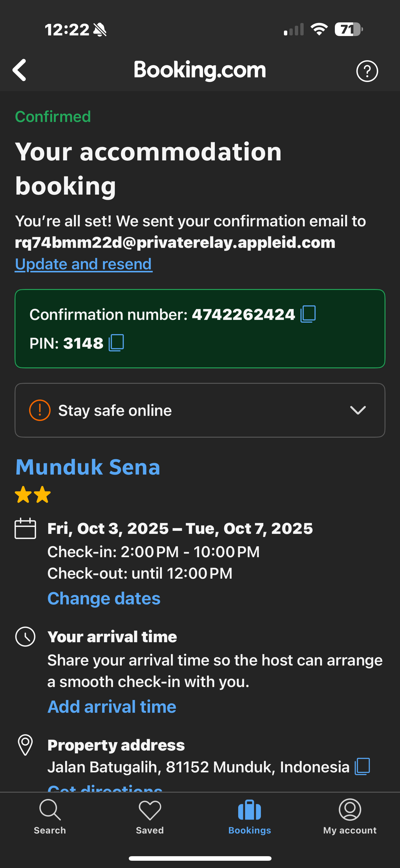Tap the two-star property rating
This screenshot has height=868, width=400.
(x=33, y=495)
